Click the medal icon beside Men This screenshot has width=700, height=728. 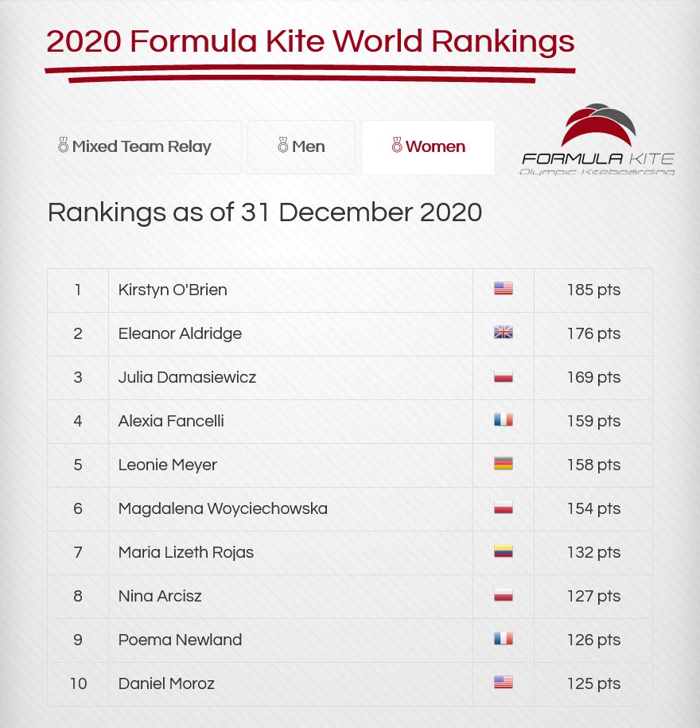[282, 145]
